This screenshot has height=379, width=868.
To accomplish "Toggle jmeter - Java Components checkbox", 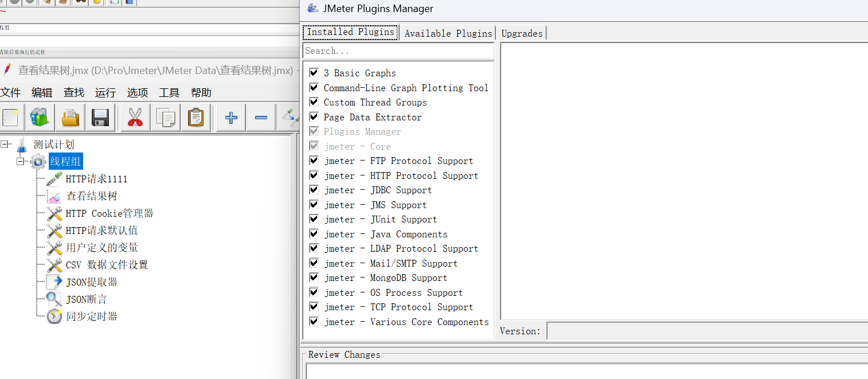I will 314,233.
